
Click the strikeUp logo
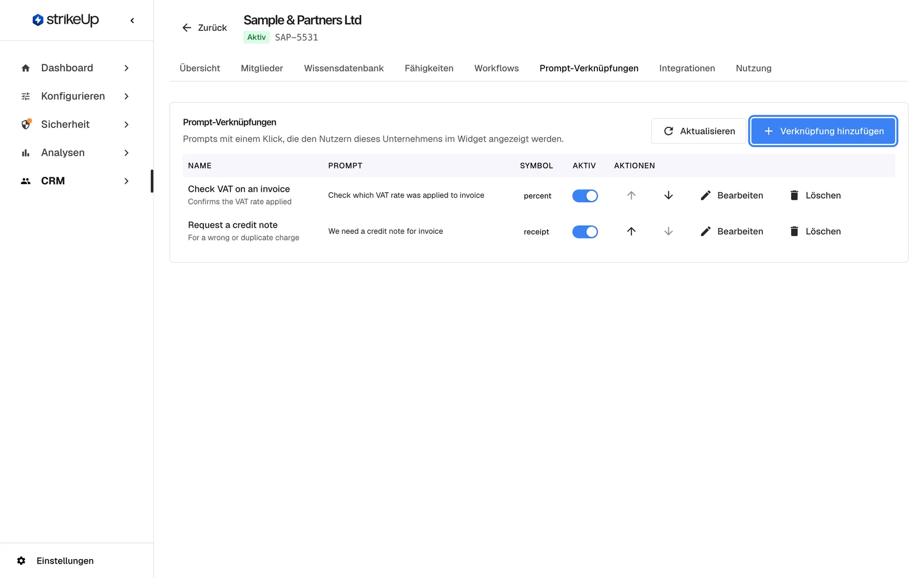(x=65, y=20)
